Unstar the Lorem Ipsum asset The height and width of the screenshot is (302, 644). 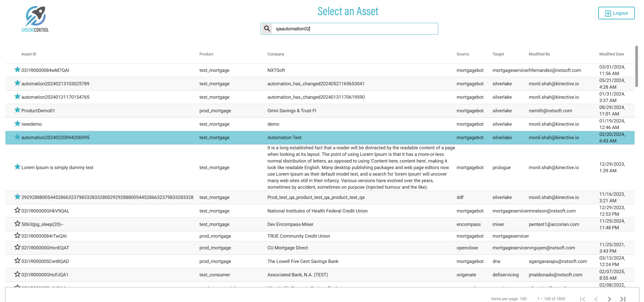point(17,167)
